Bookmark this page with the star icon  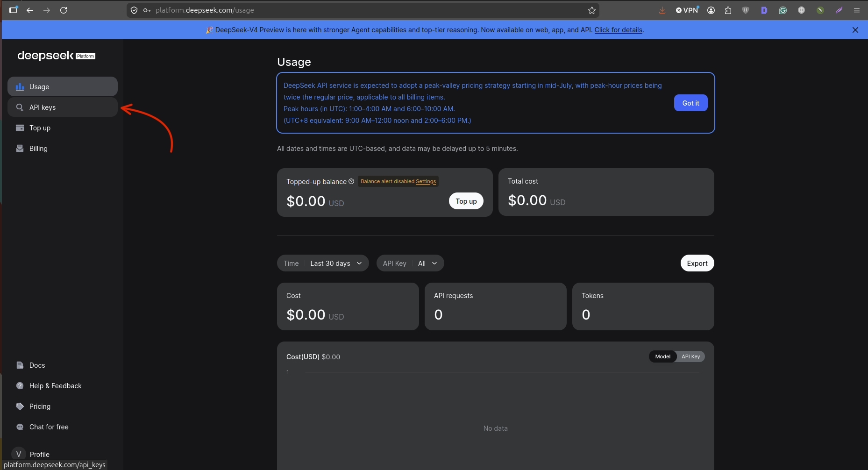(x=592, y=10)
